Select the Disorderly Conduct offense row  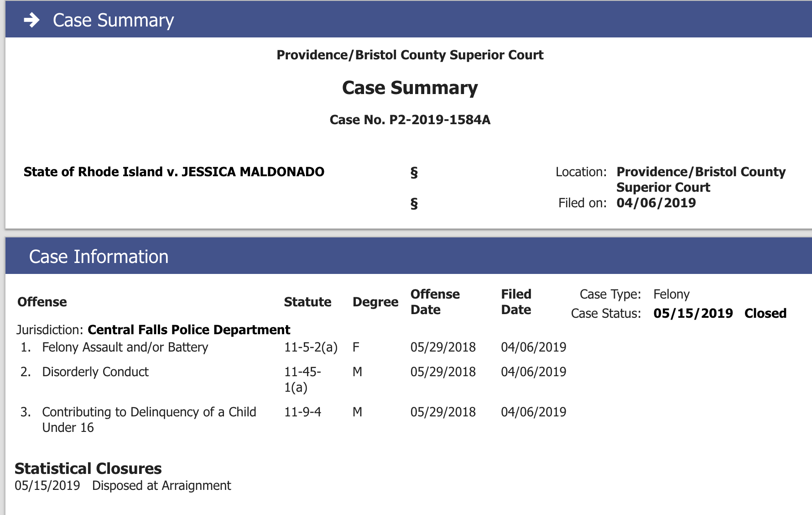click(x=95, y=372)
